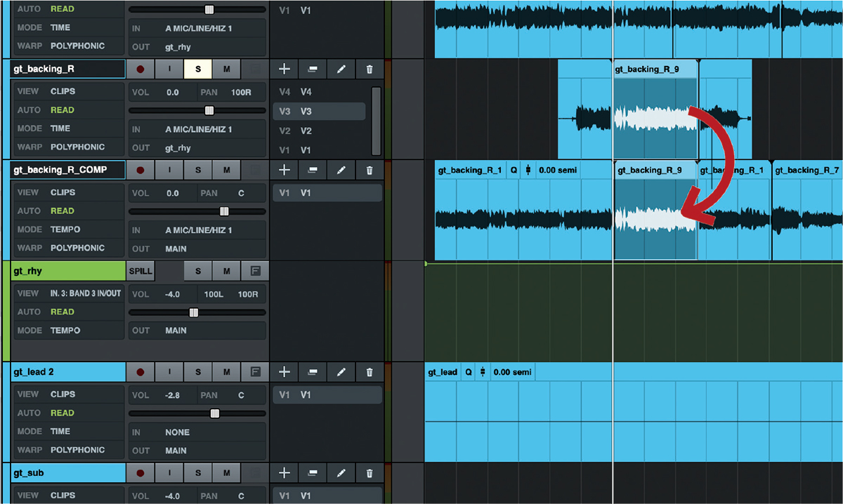Select version V4 on gt_backing_R
The height and width of the screenshot is (504, 843).
[x=319, y=92]
